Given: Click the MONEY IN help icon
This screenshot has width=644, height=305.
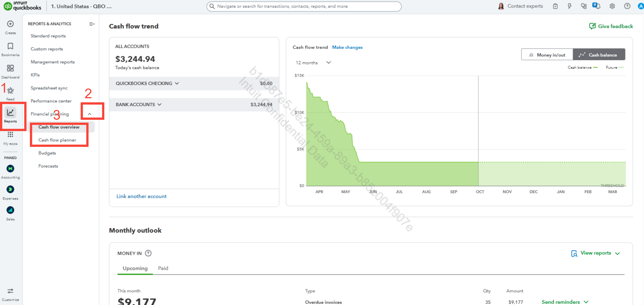Looking at the screenshot, I should tap(148, 253).
